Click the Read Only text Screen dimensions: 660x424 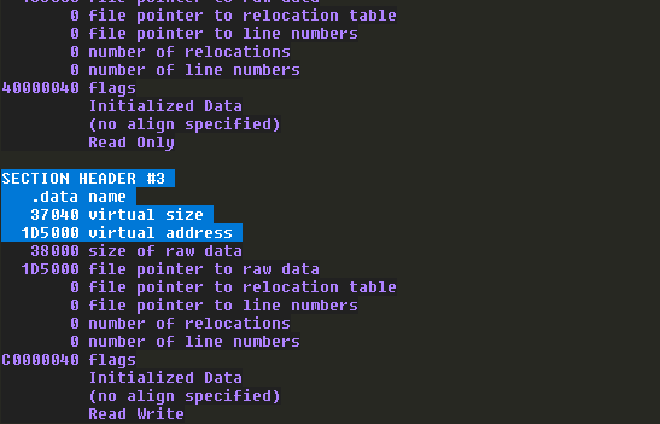coord(132,142)
